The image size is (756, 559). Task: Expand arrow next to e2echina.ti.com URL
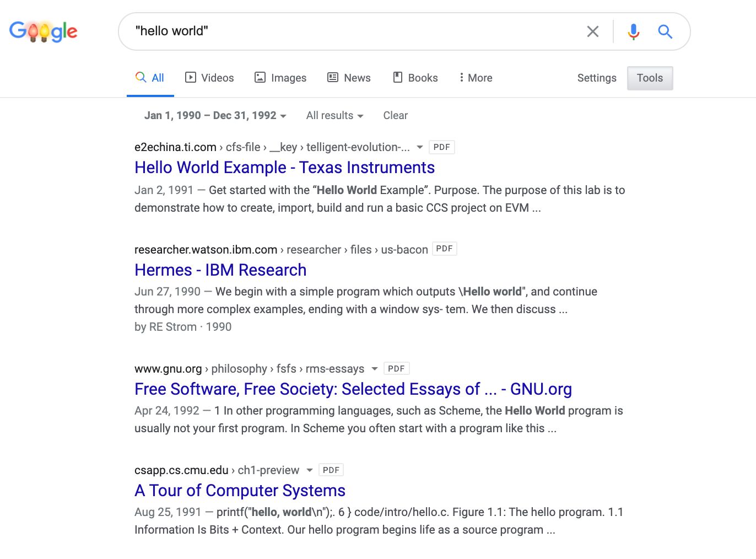coord(420,147)
